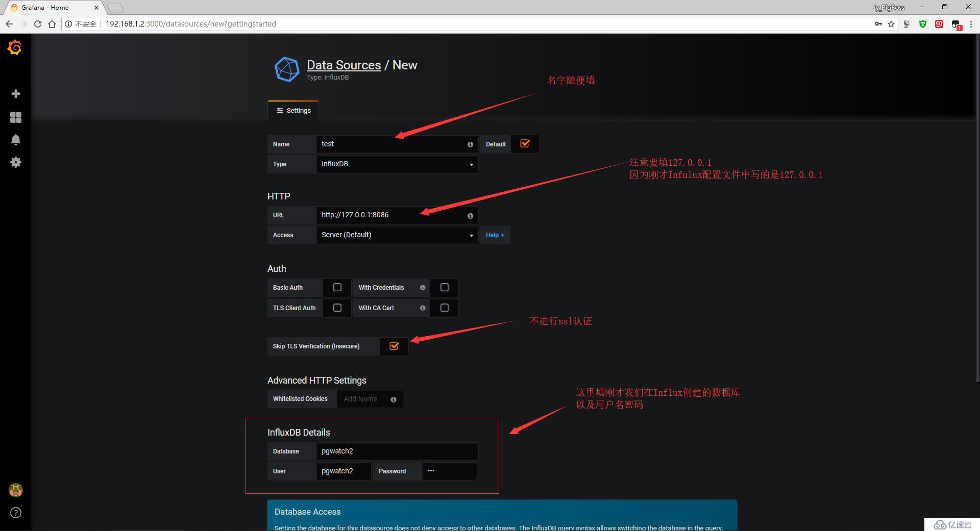Uncheck Skip TLS Verification (Insecure)
Screen dimensions: 980x531
coord(394,346)
